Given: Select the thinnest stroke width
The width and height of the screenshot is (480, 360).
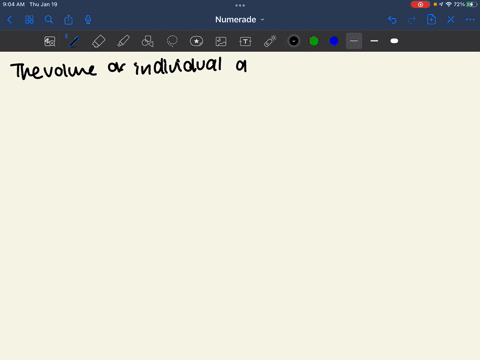Looking at the screenshot, I should [x=354, y=41].
